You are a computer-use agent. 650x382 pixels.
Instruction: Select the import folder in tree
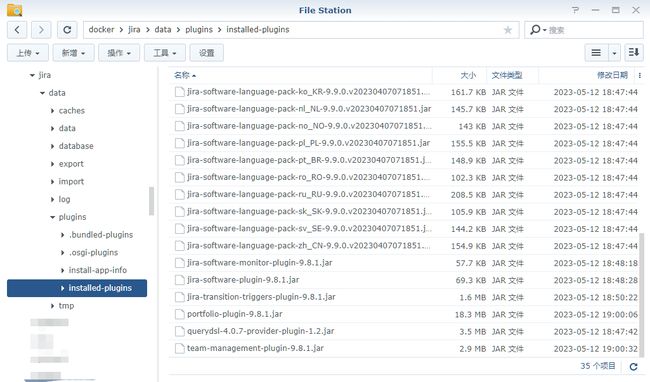coord(71,181)
